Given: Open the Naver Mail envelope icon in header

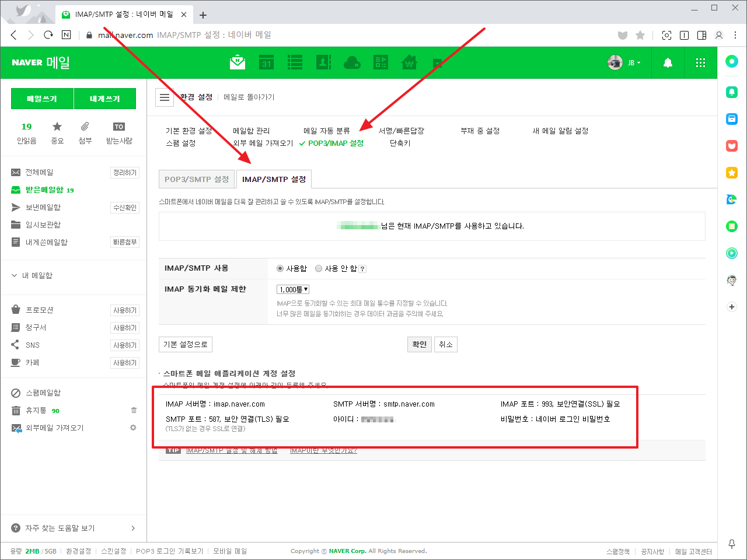Looking at the screenshot, I should 238,62.
